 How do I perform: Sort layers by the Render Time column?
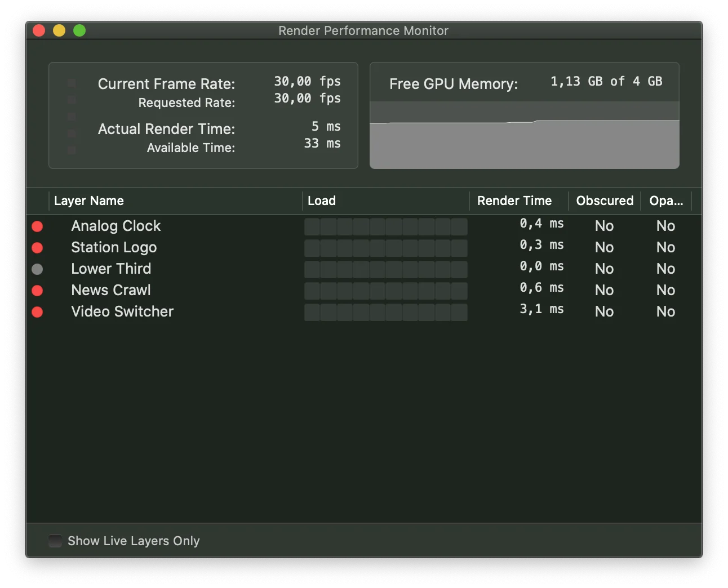514,201
